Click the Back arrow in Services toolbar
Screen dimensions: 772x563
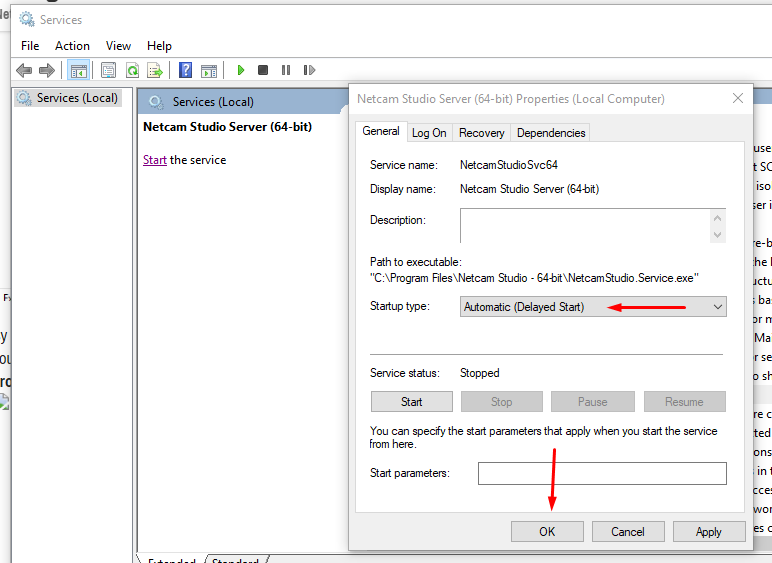(24, 70)
